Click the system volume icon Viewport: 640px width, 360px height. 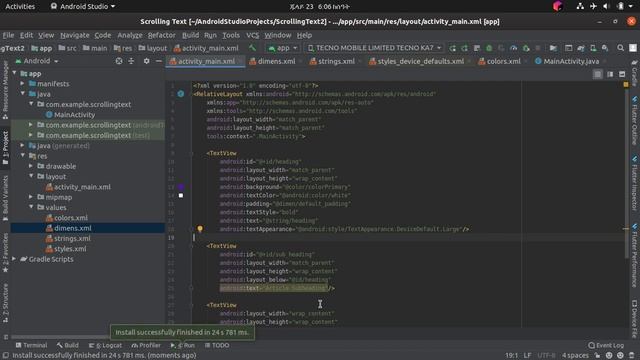(x=606, y=6)
